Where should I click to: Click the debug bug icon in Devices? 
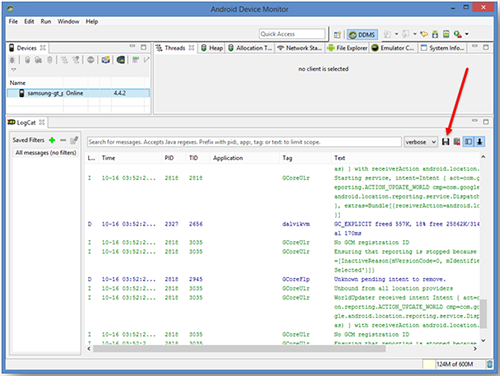[x=12, y=60]
